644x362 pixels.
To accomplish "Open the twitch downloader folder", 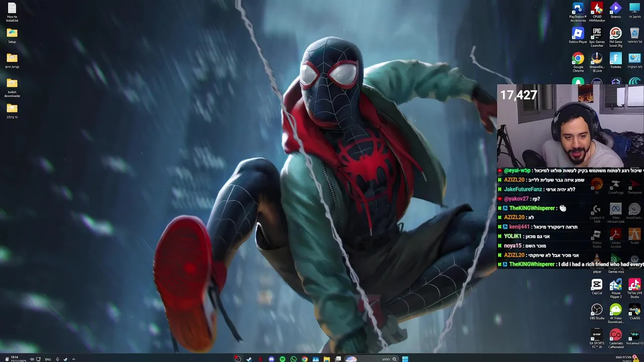I will (12, 87).
